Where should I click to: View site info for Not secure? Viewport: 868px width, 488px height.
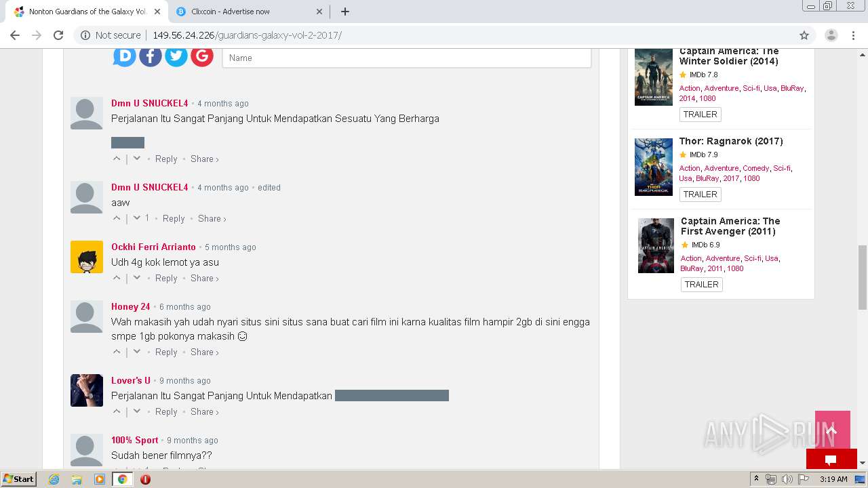(x=111, y=35)
